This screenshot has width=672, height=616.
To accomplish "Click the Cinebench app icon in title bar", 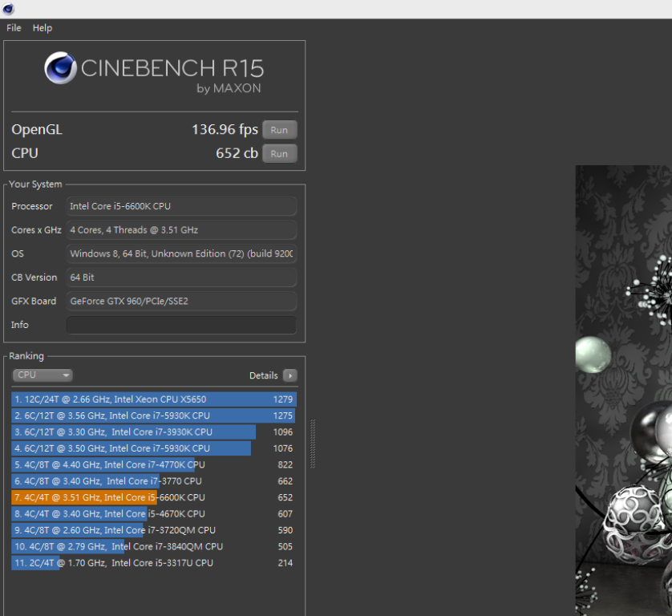I will [8, 9].
